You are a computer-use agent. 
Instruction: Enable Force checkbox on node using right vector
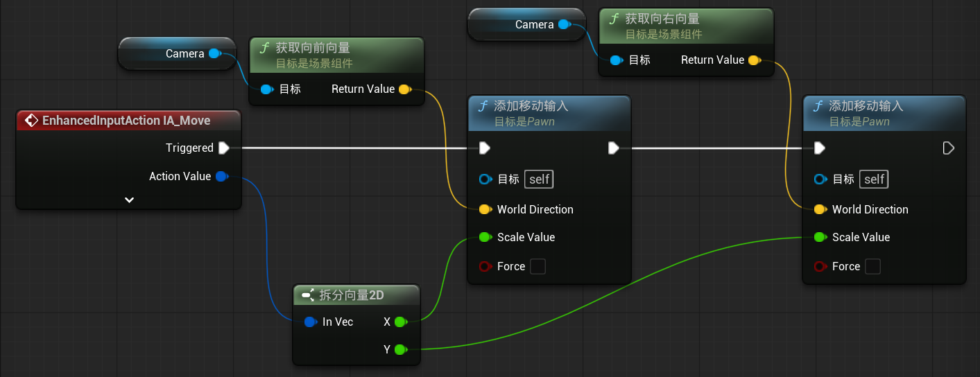872,266
